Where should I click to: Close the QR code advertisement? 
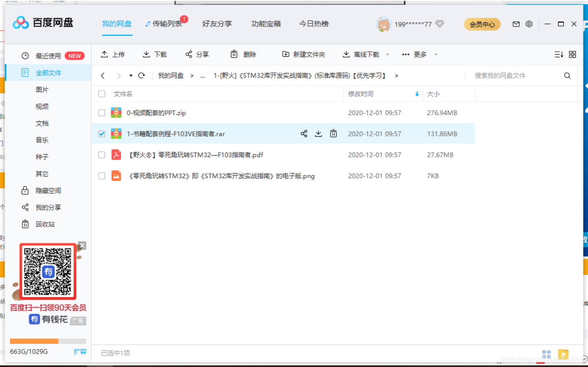click(x=82, y=246)
